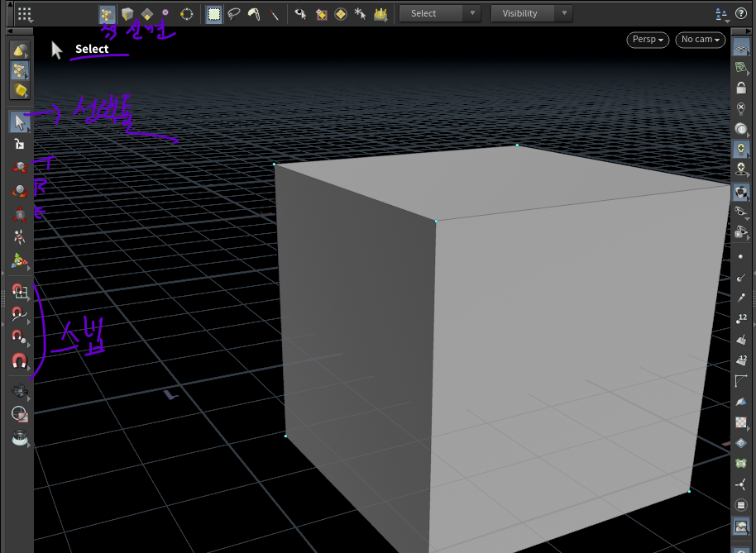This screenshot has height=553, width=756.
Task: Toggle the reference plane grid display
Action: [741, 48]
